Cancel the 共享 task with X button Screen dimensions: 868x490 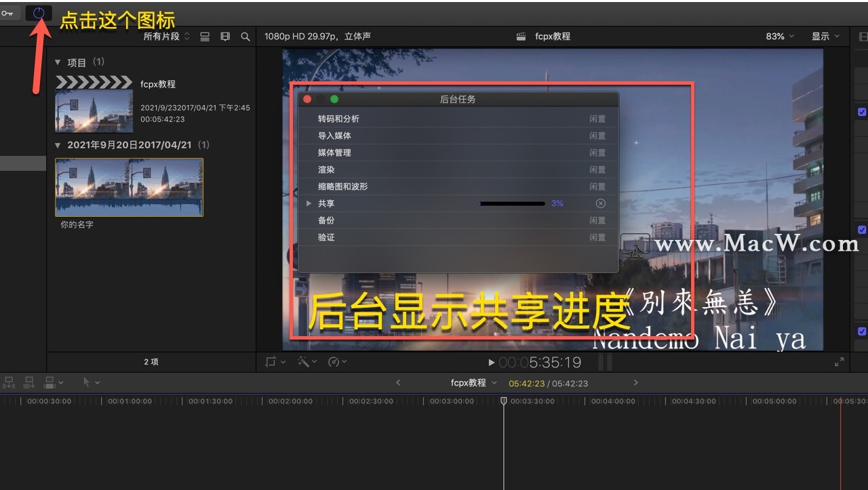tap(600, 203)
